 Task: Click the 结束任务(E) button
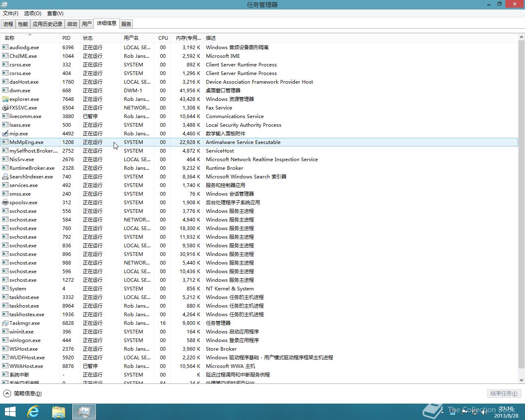(x=504, y=393)
